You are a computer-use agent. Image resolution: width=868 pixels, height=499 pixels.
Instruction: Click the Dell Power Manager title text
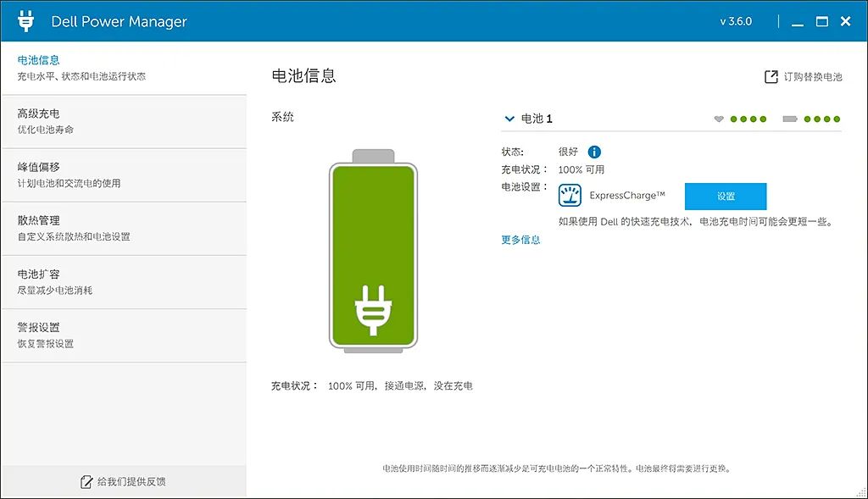tap(119, 21)
